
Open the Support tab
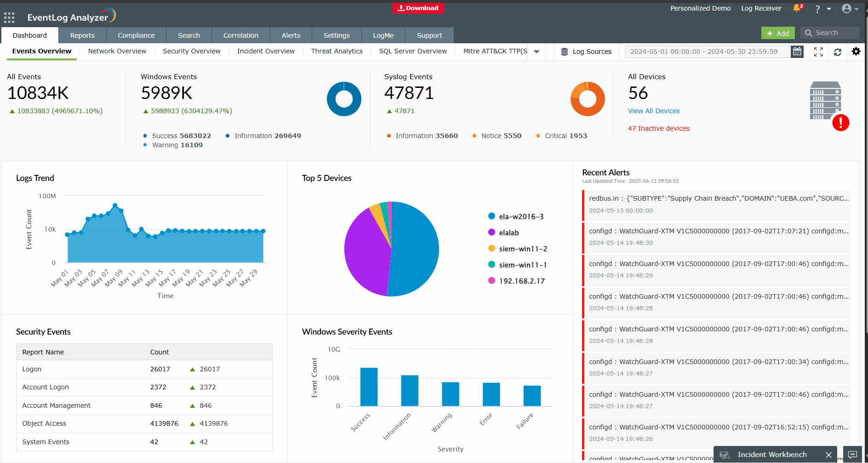[x=429, y=35]
